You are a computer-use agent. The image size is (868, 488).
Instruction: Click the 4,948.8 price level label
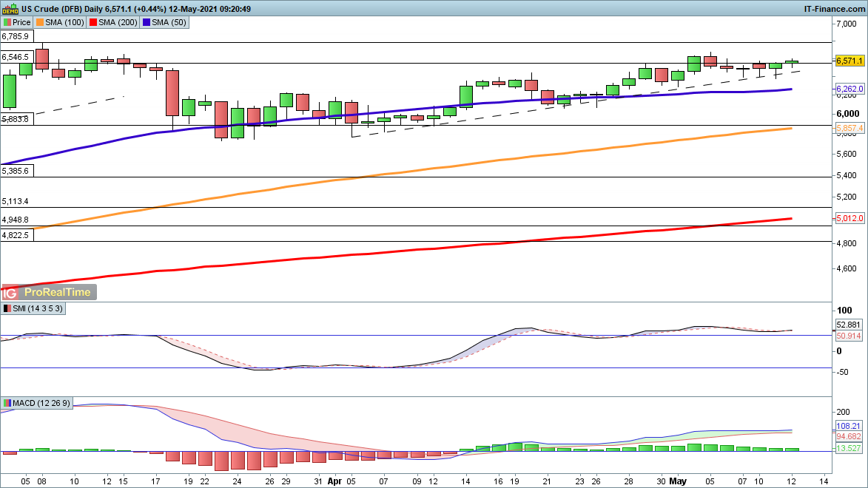[16, 220]
